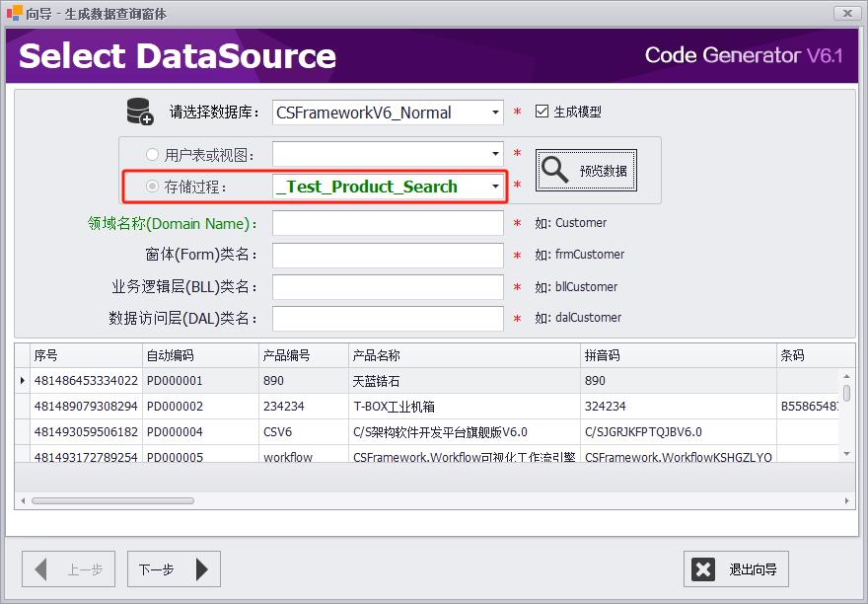This screenshot has height=604, width=868.
Task: Open the _Test_Product_Search stored procedure dropdown
Action: 495,187
